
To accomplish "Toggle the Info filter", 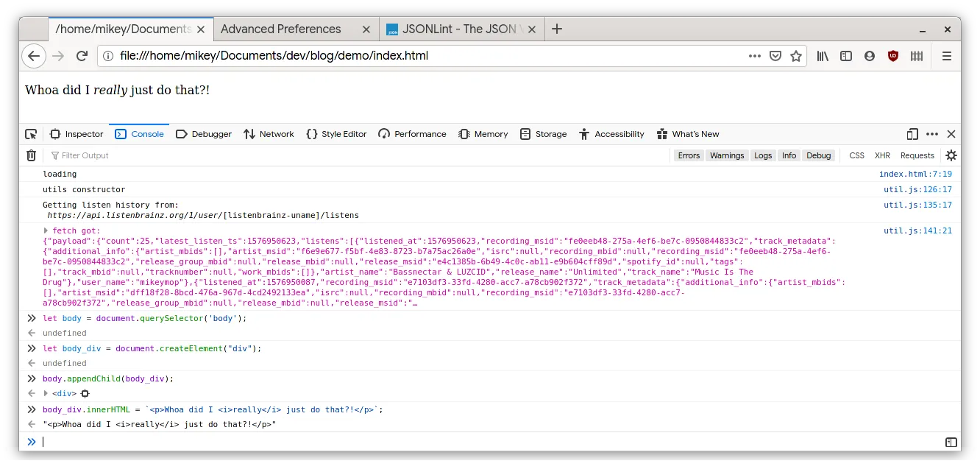I will (x=789, y=155).
